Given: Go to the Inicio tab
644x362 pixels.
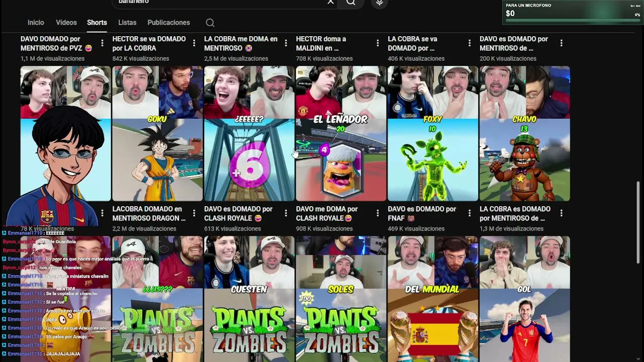Looking at the screenshot, I should [36, 23].
